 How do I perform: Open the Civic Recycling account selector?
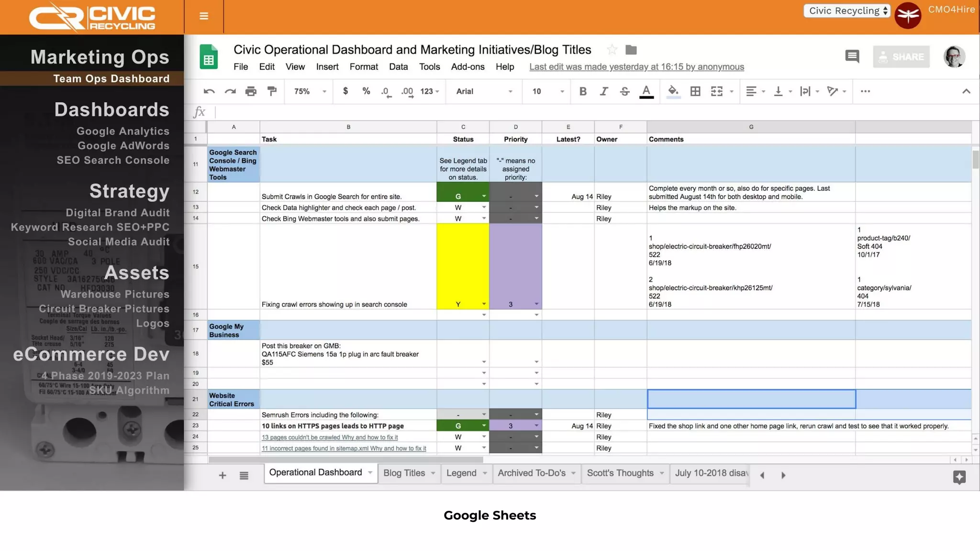[847, 11]
